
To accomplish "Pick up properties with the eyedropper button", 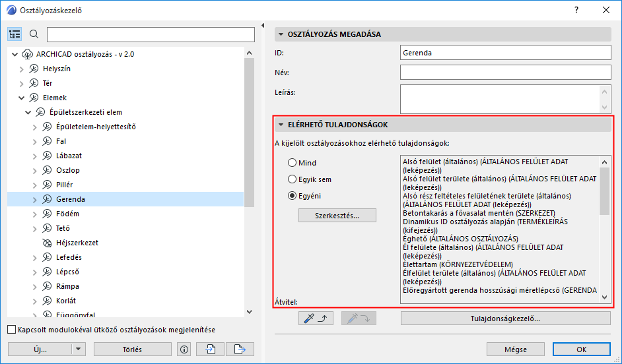I will pyautogui.click(x=316, y=318).
